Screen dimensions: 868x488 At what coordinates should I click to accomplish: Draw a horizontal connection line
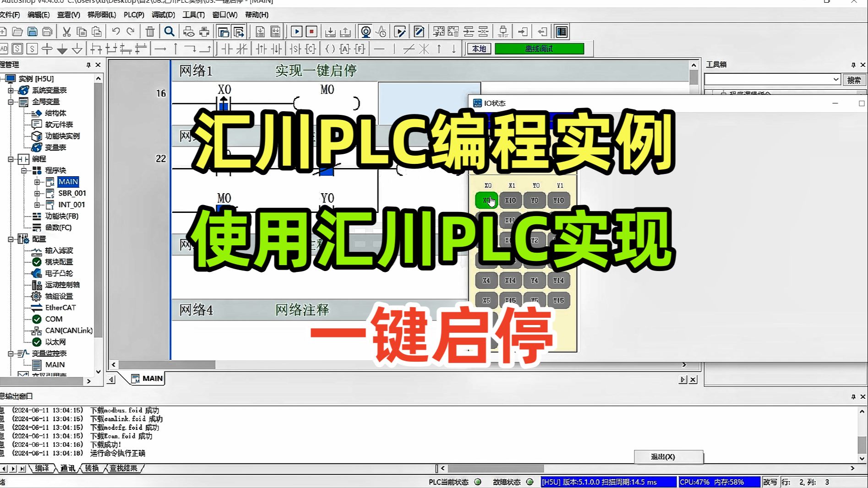(380, 49)
